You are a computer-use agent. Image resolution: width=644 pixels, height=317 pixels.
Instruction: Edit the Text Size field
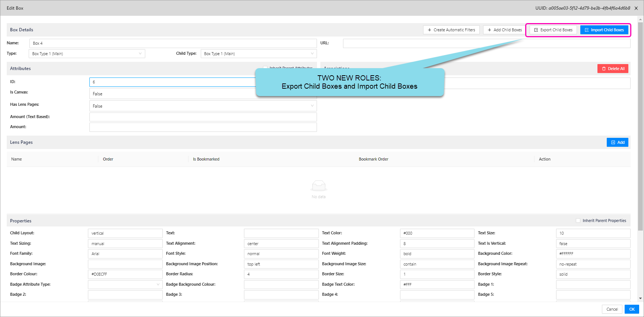[x=593, y=233]
